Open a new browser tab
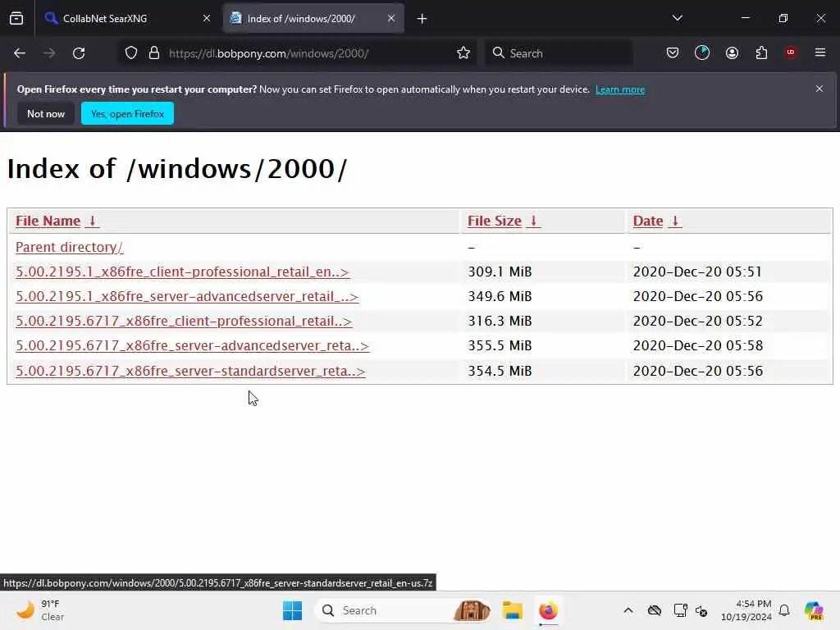Image resolution: width=840 pixels, height=630 pixels. pyautogui.click(x=422, y=19)
